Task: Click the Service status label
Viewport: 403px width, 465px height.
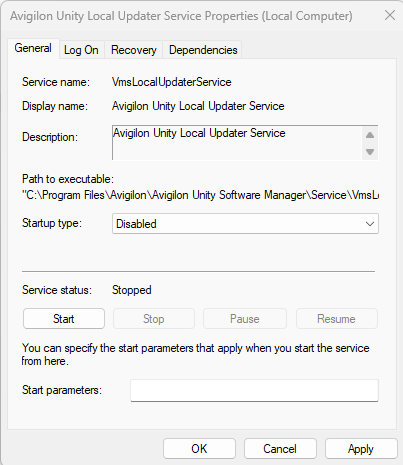Action: click(x=57, y=290)
